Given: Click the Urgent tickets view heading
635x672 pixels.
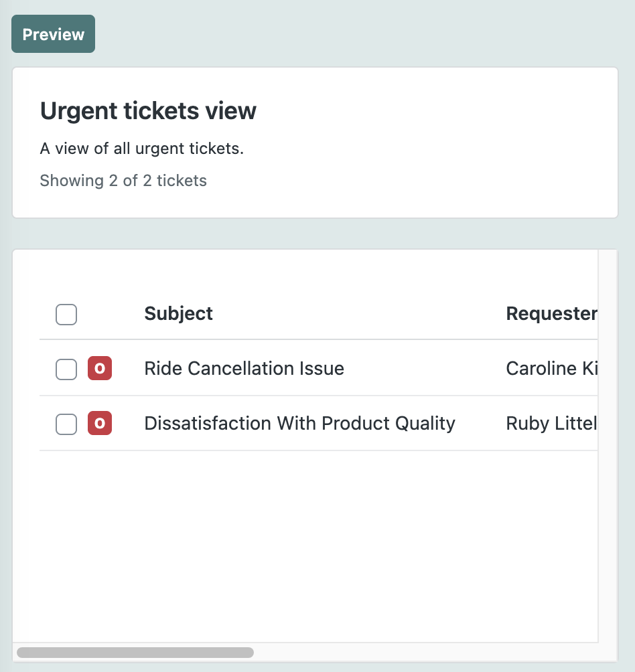Looking at the screenshot, I should [148, 111].
